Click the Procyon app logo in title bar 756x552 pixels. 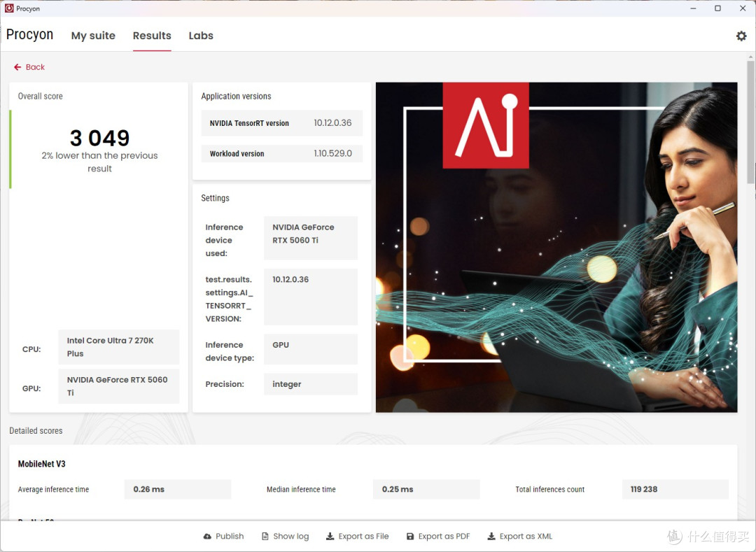[x=9, y=8]
